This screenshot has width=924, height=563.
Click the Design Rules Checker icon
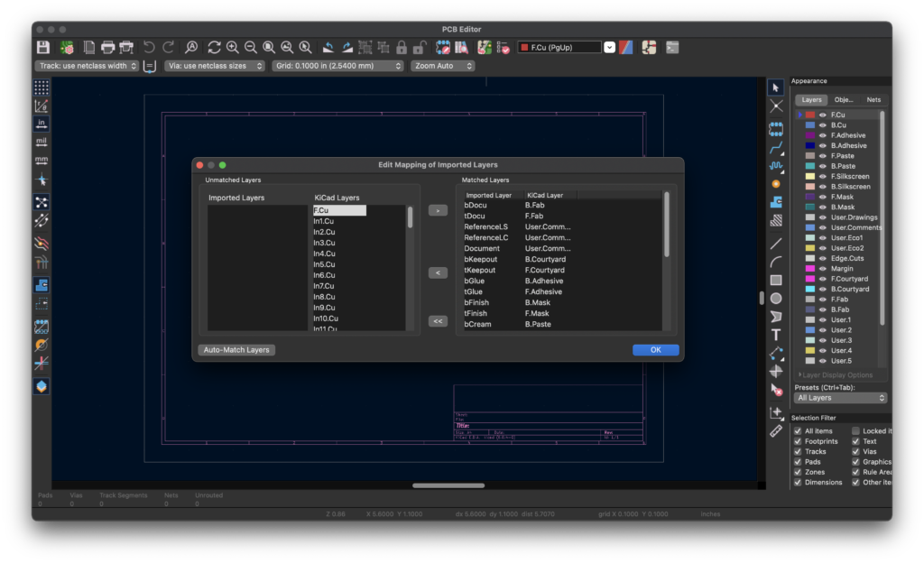[504, 47]
